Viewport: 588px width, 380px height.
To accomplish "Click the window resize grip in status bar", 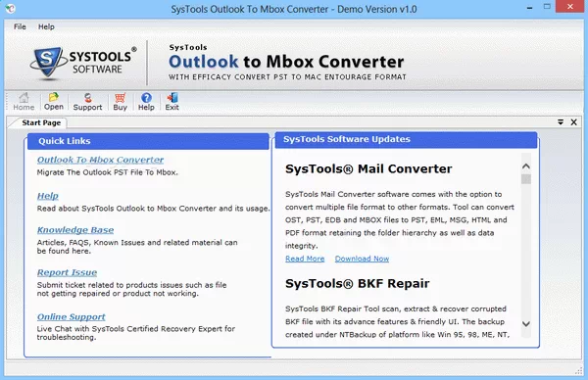I will [x=578, y=370].
